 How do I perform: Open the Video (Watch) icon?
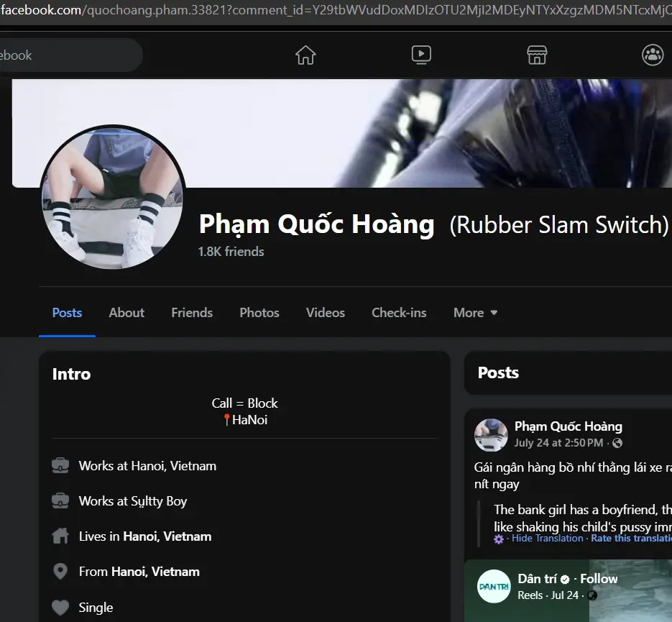(x=421, y=55)
